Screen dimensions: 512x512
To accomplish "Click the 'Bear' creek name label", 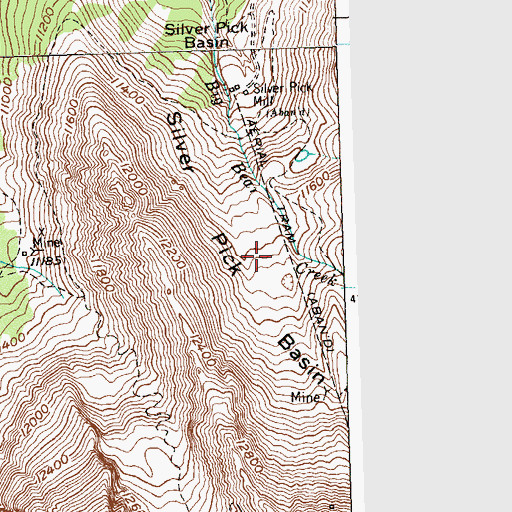I will pyautogui.click(x=244, y=178).
